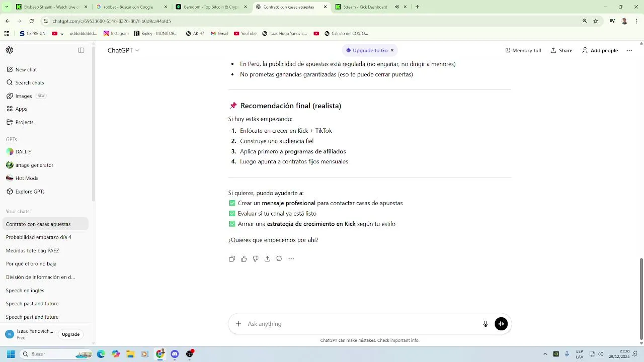Click the Upgrade button near profile
The image size is (644, 362).
[x=70, y=334]
